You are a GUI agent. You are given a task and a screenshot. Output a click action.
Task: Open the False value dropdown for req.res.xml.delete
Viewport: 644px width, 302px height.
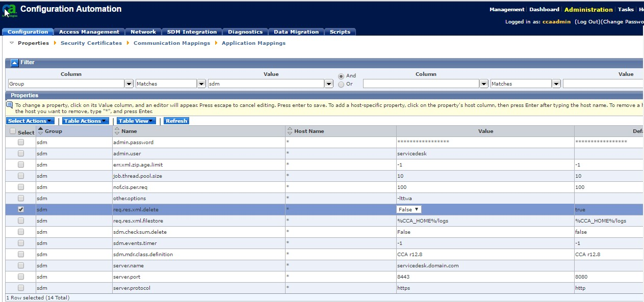[x=409, y=209]
